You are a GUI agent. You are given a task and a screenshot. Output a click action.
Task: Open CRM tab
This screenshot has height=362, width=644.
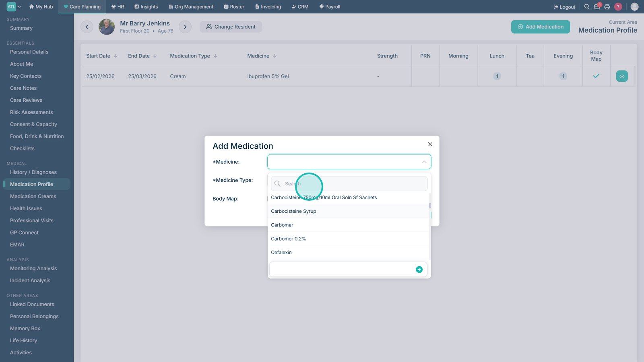tap(300, 7)
